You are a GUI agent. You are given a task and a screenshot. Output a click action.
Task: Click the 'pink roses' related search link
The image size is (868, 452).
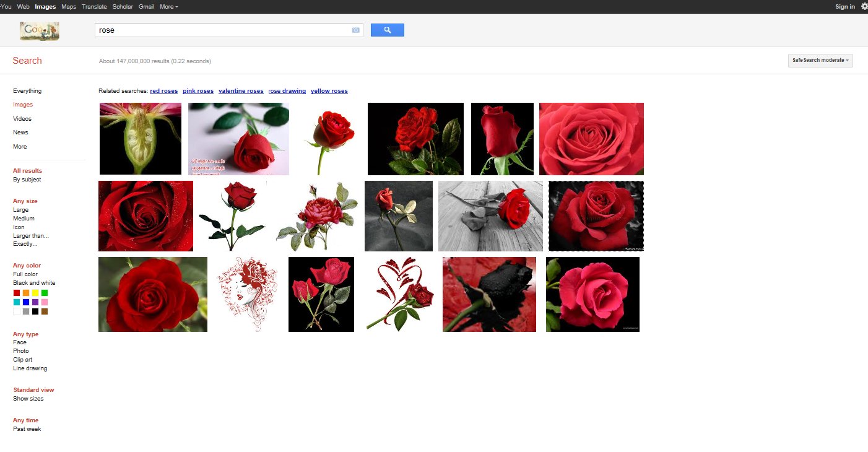click(x=198, y=91)
